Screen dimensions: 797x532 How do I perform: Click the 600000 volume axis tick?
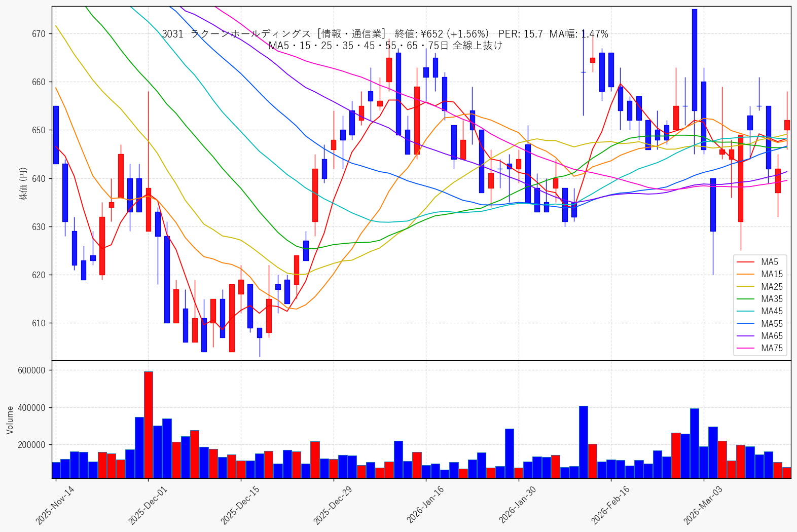[31, 370]
